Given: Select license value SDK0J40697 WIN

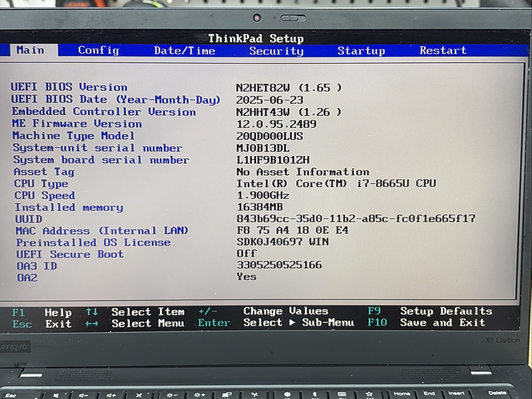Looking at the screenshot, I should tap(282, 242).
